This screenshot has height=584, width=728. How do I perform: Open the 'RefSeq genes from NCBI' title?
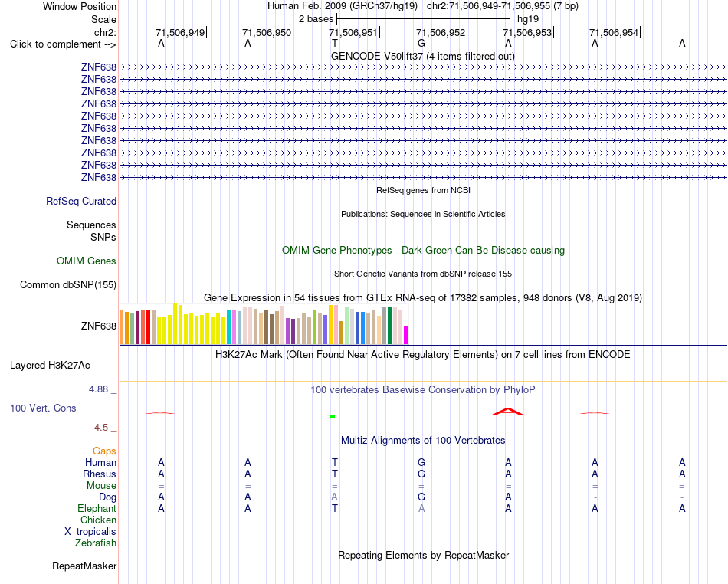tap(423, 190)
